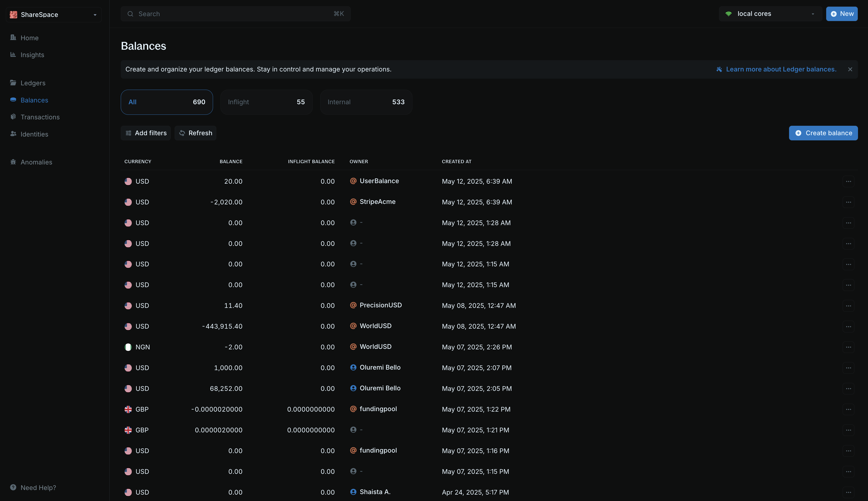Open more options for StripeAcme row
Image resolution: width=868 pixels, height=501 pixels.
click(848, 202)
